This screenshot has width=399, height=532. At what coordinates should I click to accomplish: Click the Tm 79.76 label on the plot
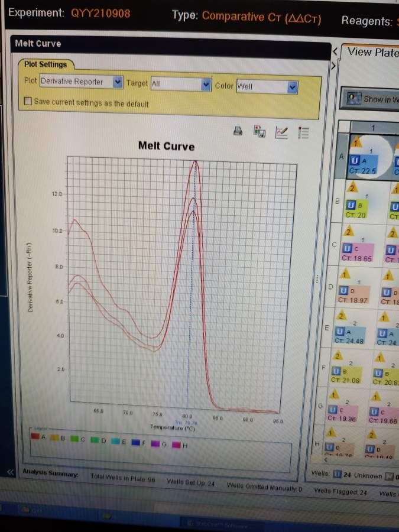pos(186,423)
